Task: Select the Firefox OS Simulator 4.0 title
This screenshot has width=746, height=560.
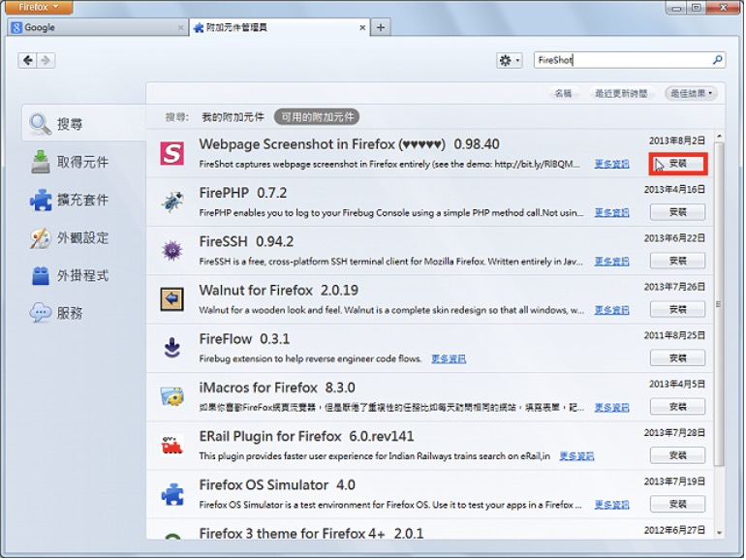Action: tap(277, 484)
